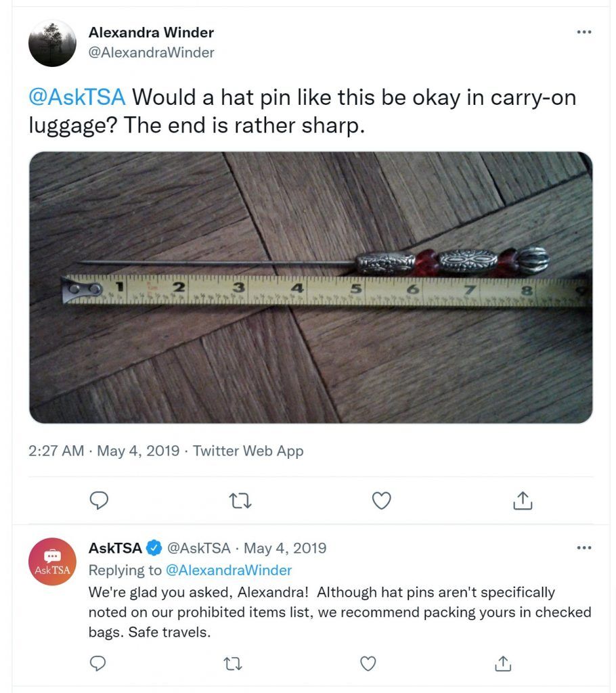Open the @AlexandraWinder replying-to link
This screenshot has width=616, height=693.
coord(229,570)
